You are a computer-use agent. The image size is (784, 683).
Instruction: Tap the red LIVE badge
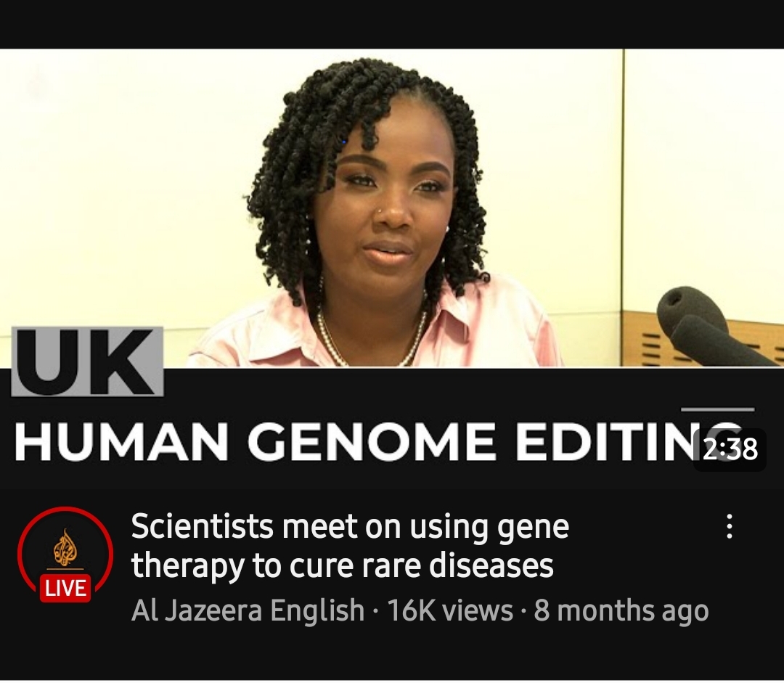pos(65,588)
